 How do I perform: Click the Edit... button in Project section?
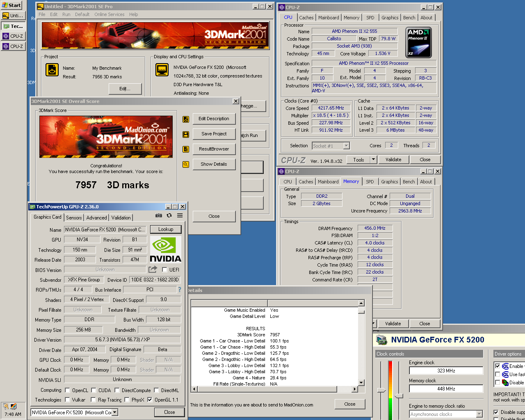pyautogui.click(x=125, y=89)
